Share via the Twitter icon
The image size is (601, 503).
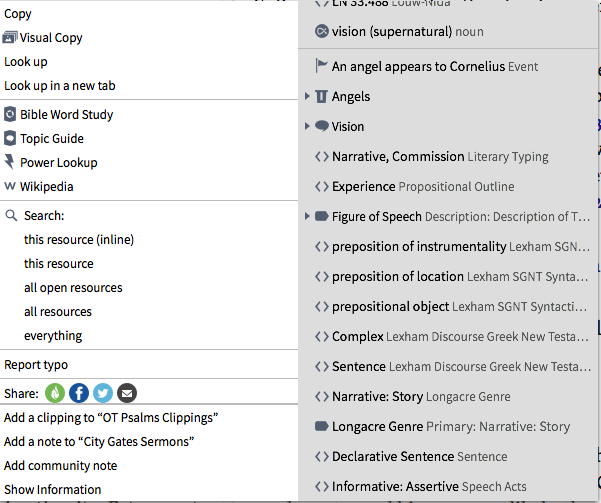pos(103,393)
